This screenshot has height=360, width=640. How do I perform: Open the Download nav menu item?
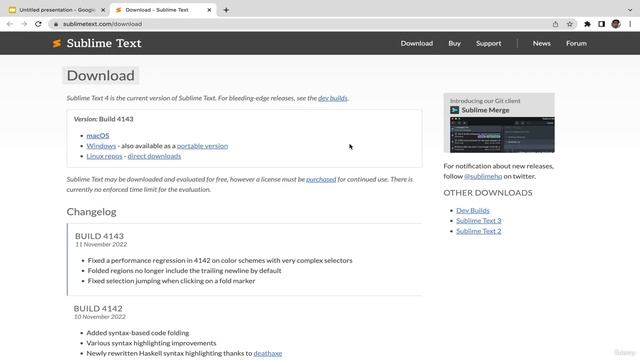click(x=416, y=43)
